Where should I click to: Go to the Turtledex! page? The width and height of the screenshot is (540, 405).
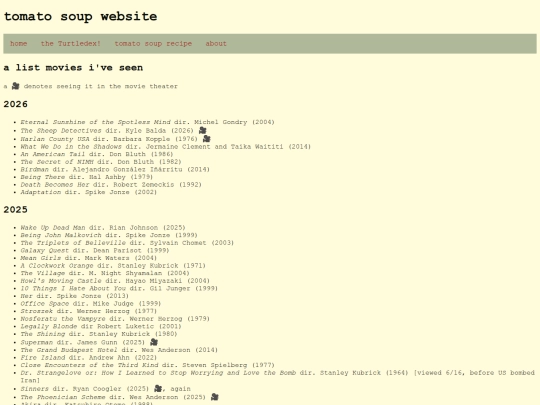pyautogui.click(x=71, y=44)
